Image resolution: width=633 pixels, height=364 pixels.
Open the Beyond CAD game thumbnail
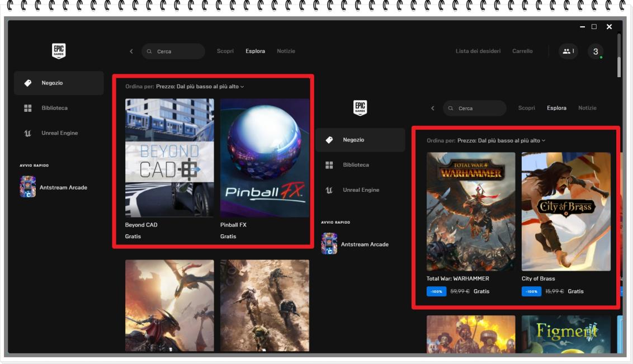(x=169, y=158)
